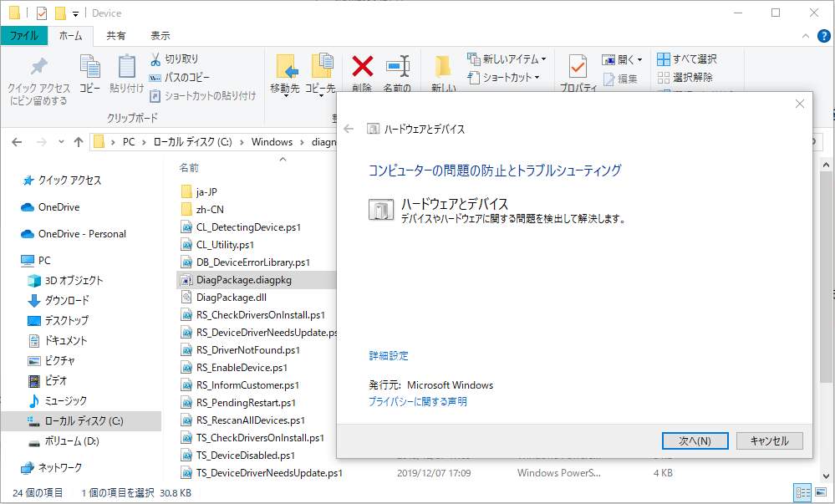Click the Up one level arrow
The height and width of the screenshot is (504, 835).
pos(79,142)
